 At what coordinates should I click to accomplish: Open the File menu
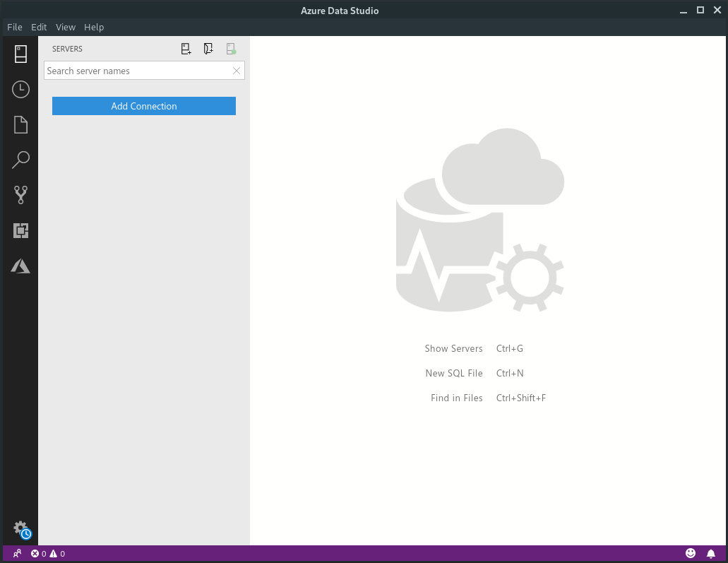15,27
